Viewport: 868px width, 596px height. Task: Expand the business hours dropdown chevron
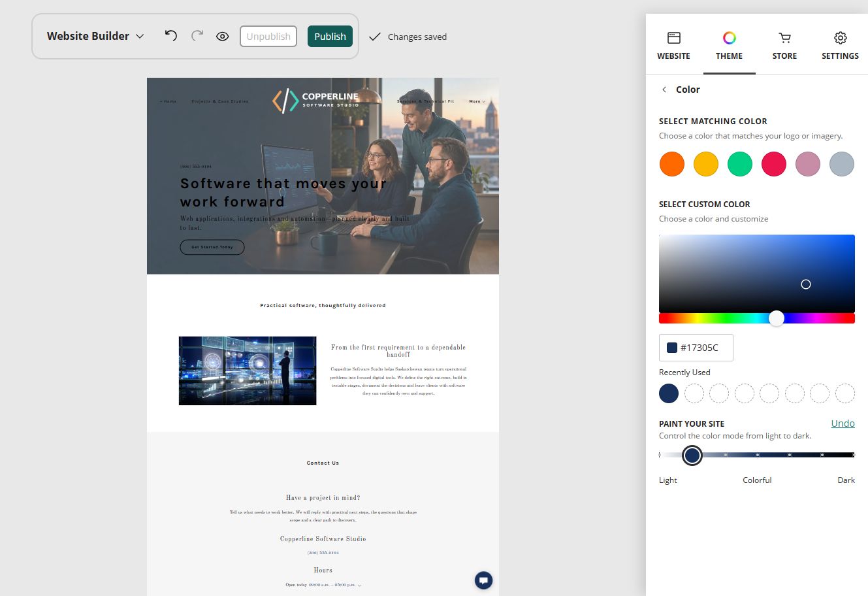(x=359, y=586)
